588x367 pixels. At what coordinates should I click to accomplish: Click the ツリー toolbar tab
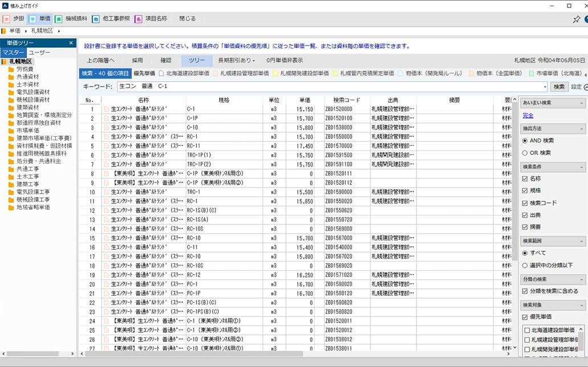tap(197, 60)
